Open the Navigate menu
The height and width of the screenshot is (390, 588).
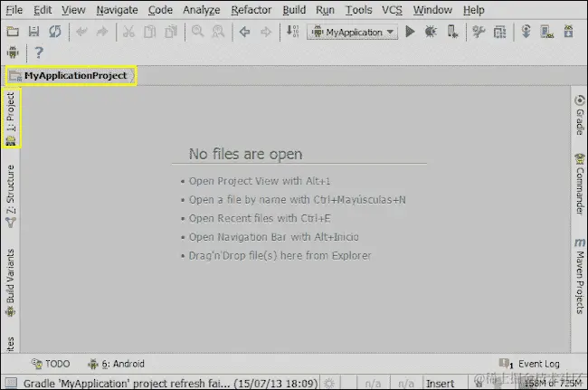[x=117, y=10]
